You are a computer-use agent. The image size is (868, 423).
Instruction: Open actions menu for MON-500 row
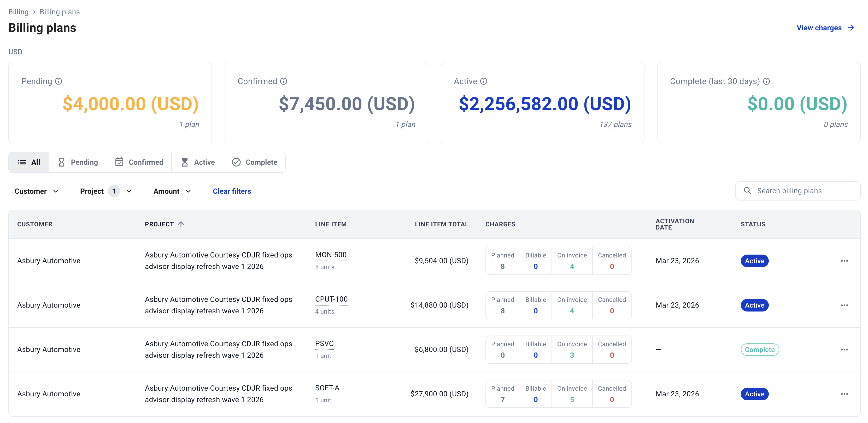844,261
